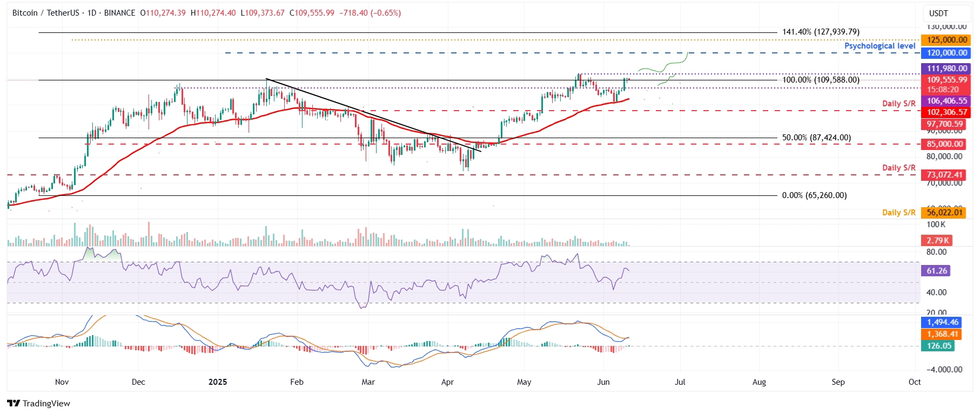This screenshot has width=980, height=415.
Task: Select the 102,306.57 red price label
Action: 947,112
